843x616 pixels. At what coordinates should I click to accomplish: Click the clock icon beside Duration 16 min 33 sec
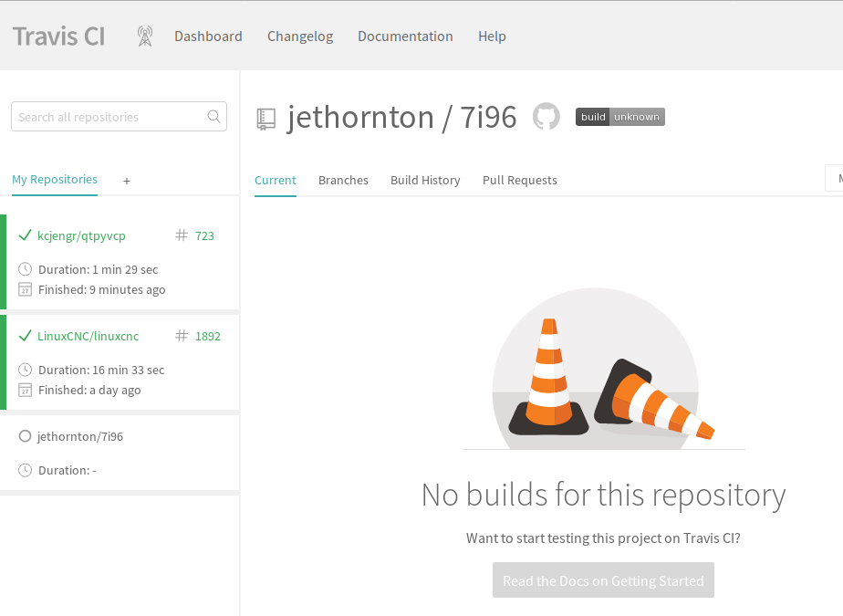pos(26,370)
